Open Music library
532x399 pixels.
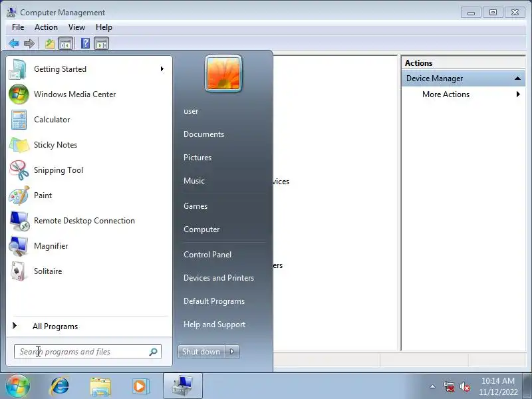[x=194, y=181]
